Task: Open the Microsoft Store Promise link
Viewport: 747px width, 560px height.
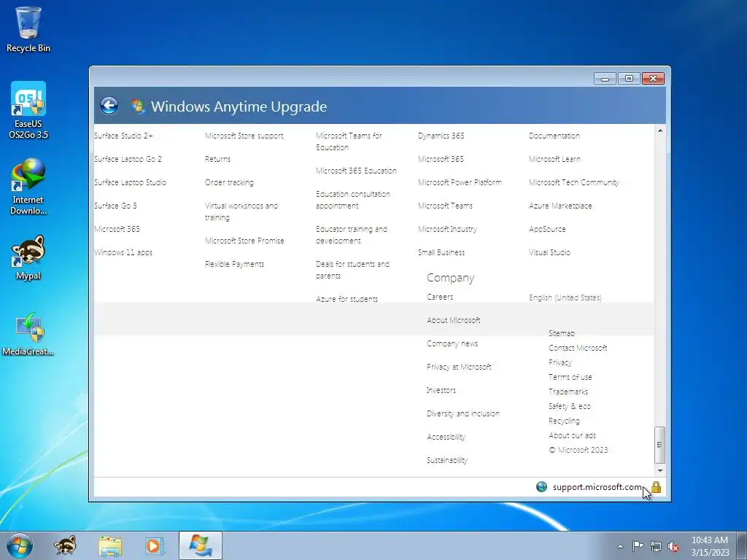Action: click(x=244, y=241)
